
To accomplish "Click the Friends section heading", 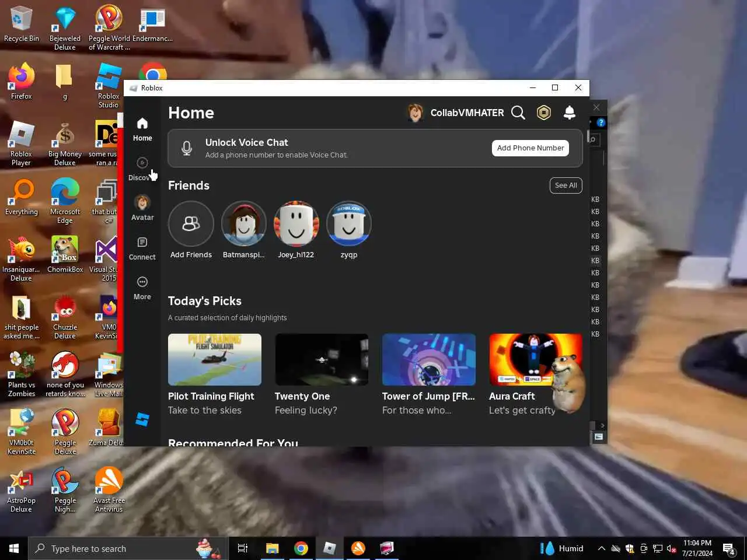I will [189, 185].
